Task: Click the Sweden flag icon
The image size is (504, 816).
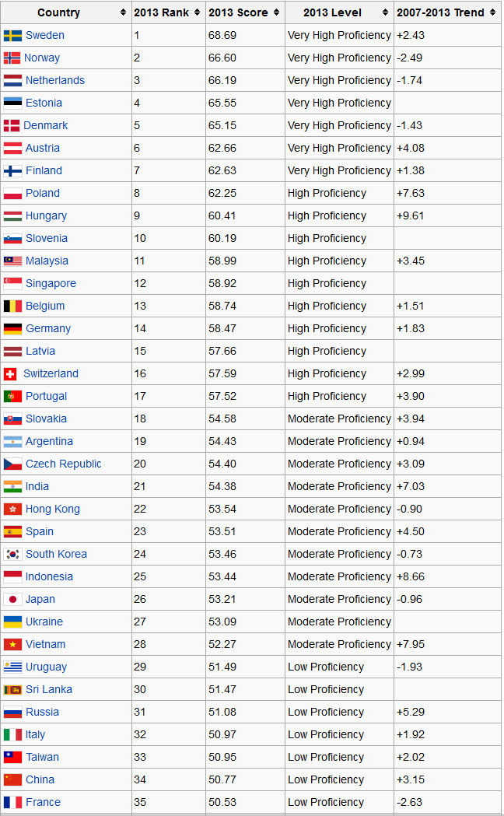Action: click(x=12, y=35)
